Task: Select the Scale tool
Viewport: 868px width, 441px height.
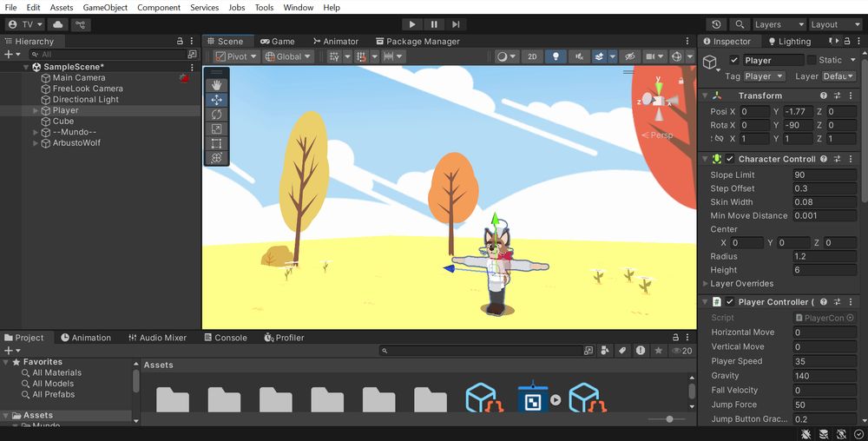Action: (216, 128)
